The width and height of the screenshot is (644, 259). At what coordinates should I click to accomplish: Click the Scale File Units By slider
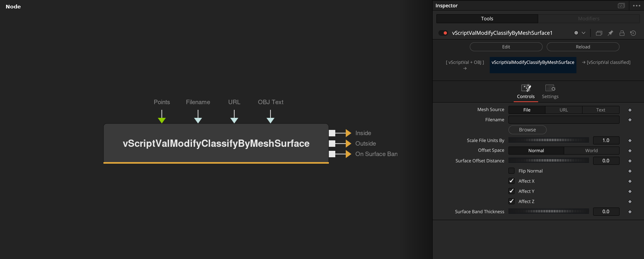pos(549,140)
